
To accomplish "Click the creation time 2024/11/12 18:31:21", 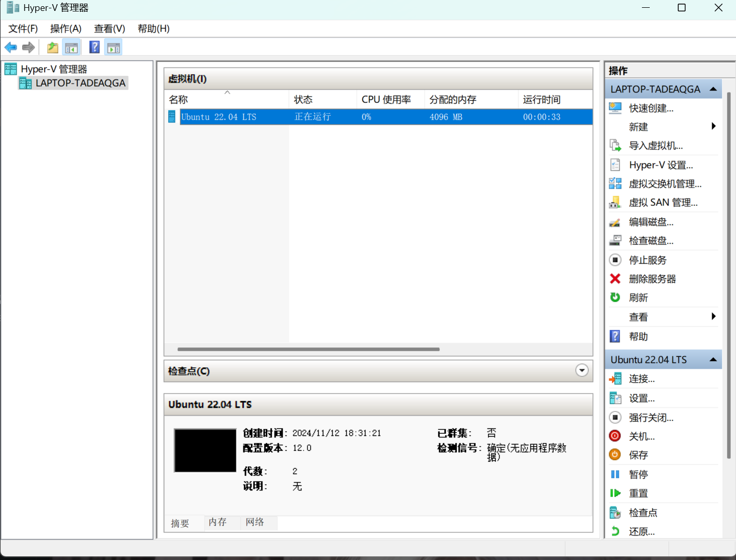I will tap(337, 433).
